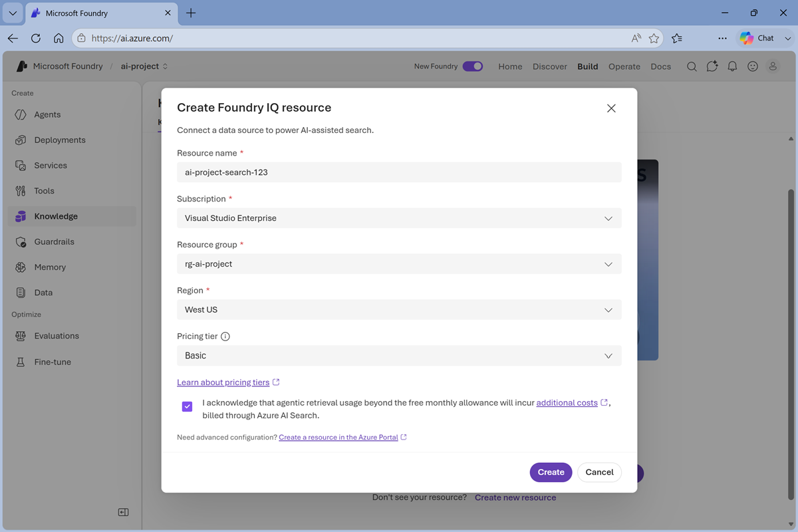This screenshot has width=798, height=532.
Task: Open the Subscription dropdown
Action: pyautogui.click(x=399, y=218)
